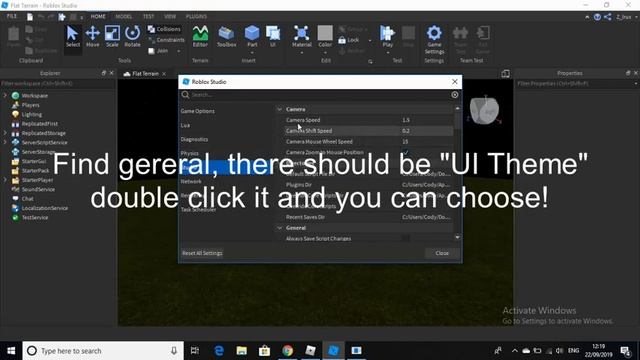Toggle Collisions in Tools section

(x=164, y=29)
